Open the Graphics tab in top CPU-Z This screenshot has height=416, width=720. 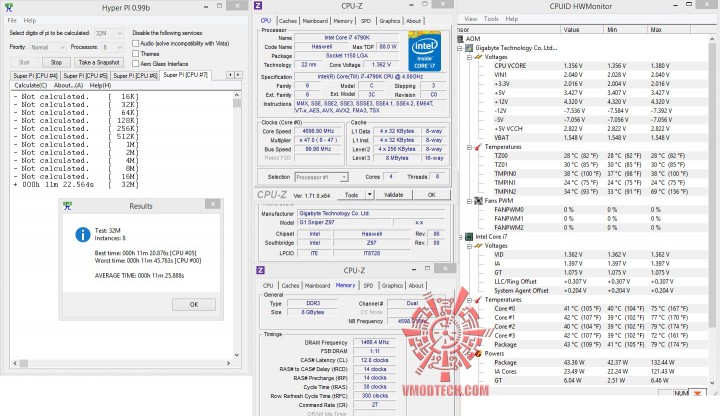(389, 21)
